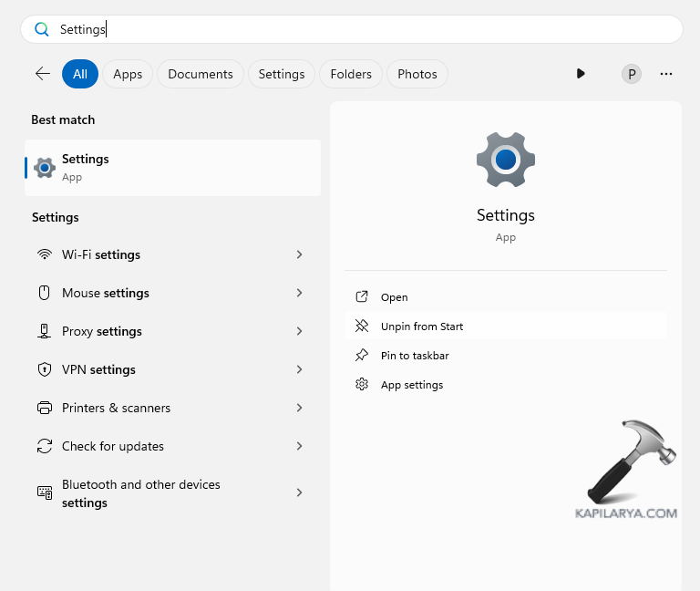
Task: Click the Check for updates refresh icon
Action: coord(44,446)
